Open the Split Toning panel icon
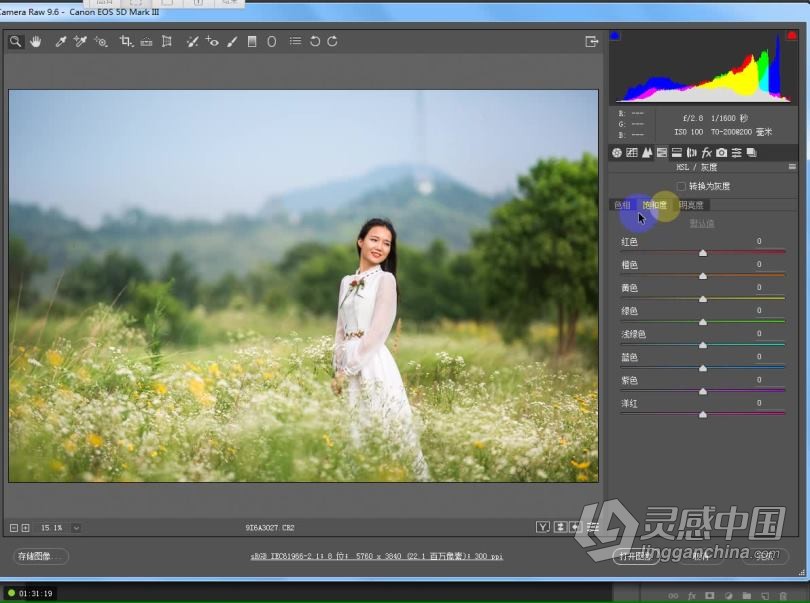 click(x=677, y=152)
